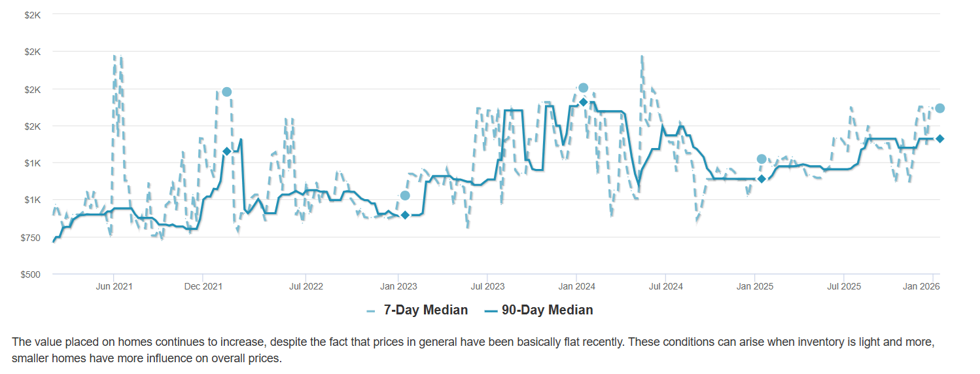Click the 7-Day Median circle marker after Dec 2021
The image size is (980, 374).
(x=226, y=92)
